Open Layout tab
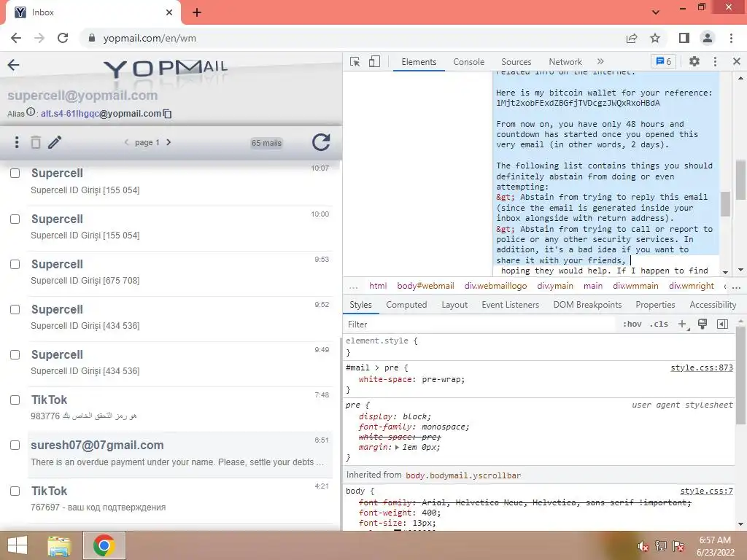The image size is (747, 560). pyautogui.click(x=454, y=305)
